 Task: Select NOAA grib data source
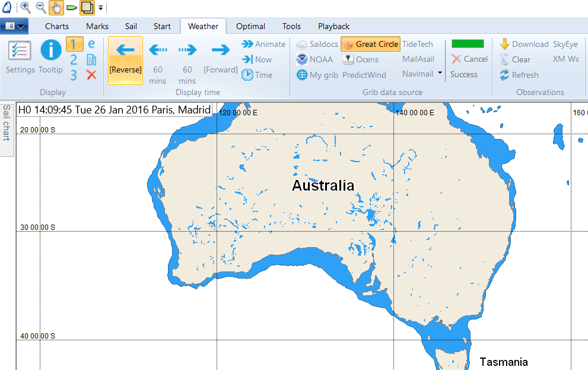pos(314,59)
